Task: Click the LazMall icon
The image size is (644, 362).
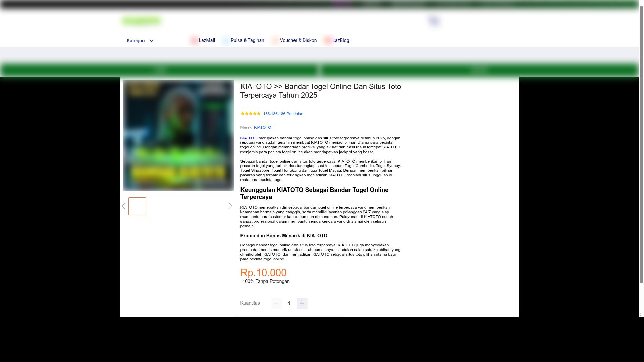Action: [x=194, y=40]
